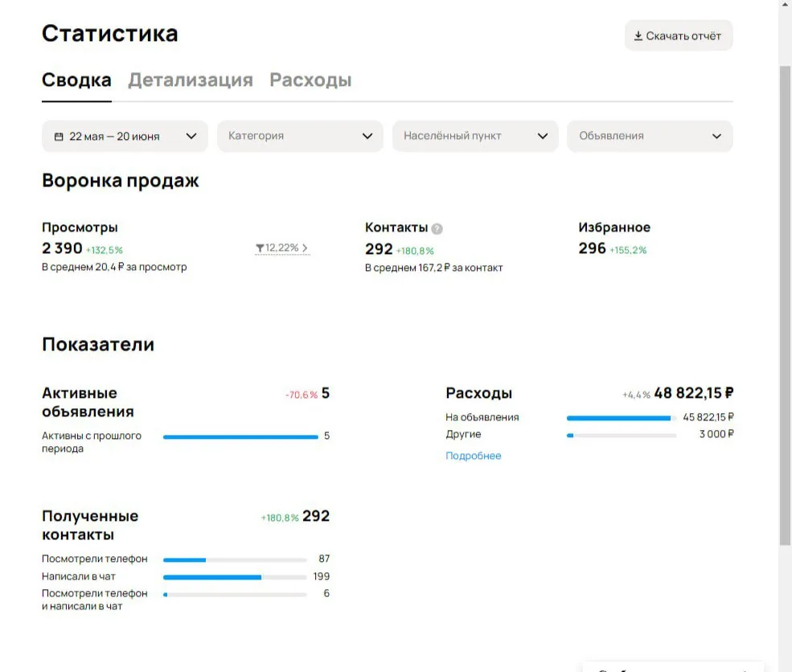
Task: Click the 45 822,15 ₽ amount
Action: [708, 417]
